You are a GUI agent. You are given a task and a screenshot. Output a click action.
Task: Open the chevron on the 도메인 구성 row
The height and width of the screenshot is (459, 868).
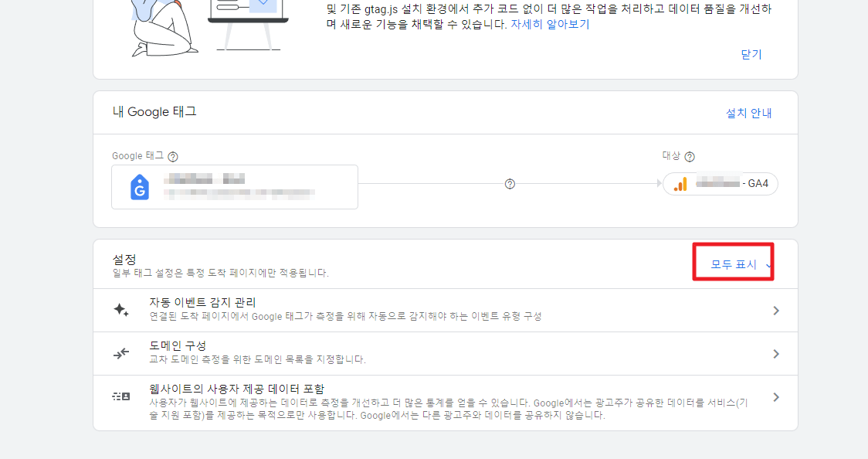tap(776, 352)
